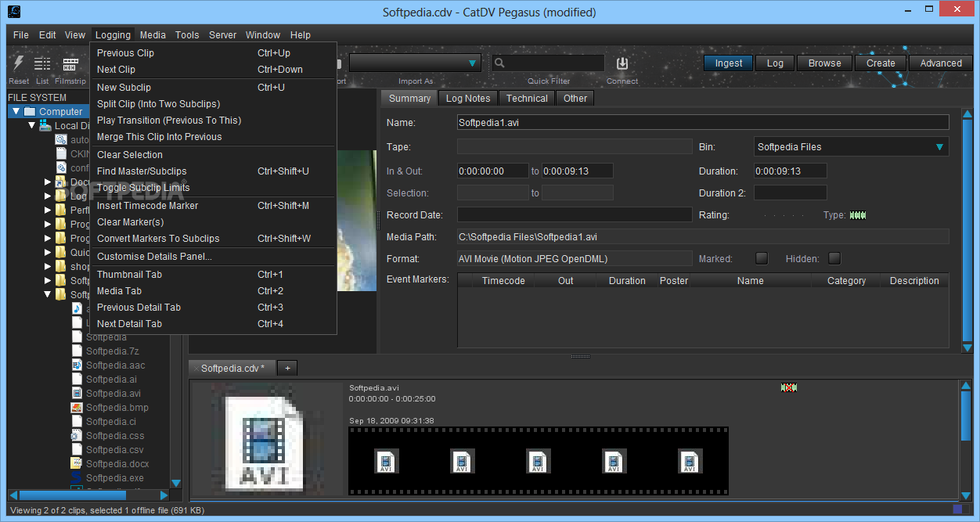Click the last AVI frame in filmstrip
Image resolution: width=980 pixels, height=522 pixels.
coord(689,461)
